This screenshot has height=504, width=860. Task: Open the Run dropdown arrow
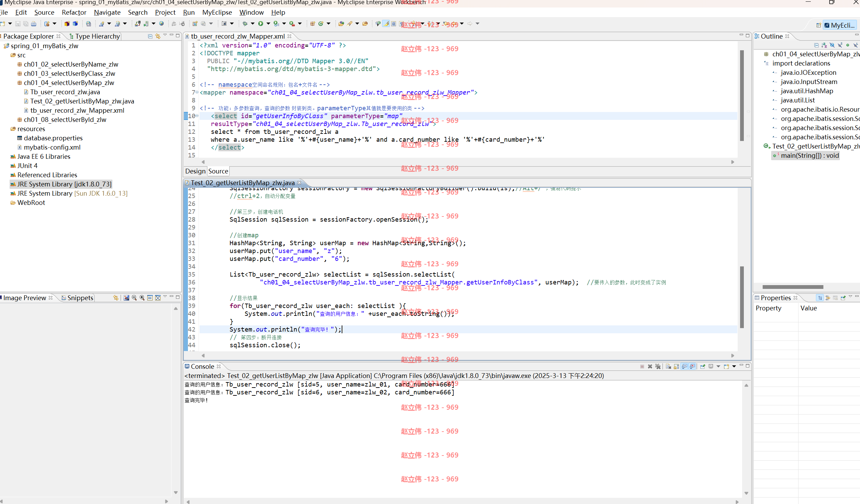(x=268, y=24)
